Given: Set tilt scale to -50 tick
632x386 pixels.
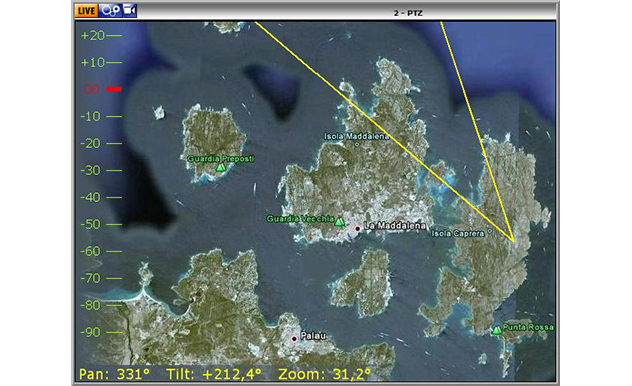Looking at the screenshot, I should 101,224.
